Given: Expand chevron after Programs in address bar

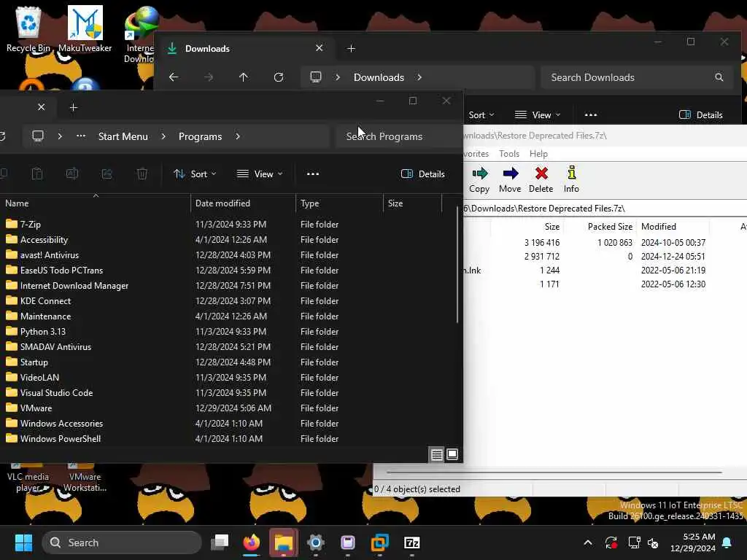Looking at the screenshot, I should coord(237,136).
